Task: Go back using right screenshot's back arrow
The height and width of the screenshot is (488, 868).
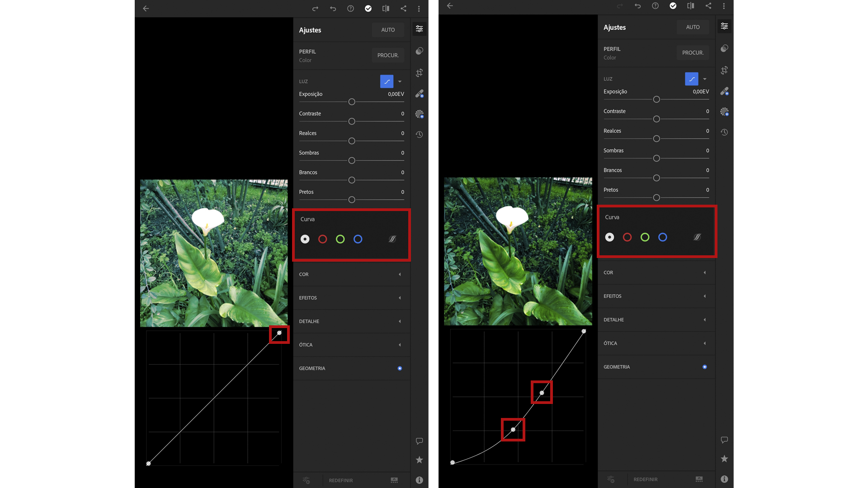Action: 450,6
